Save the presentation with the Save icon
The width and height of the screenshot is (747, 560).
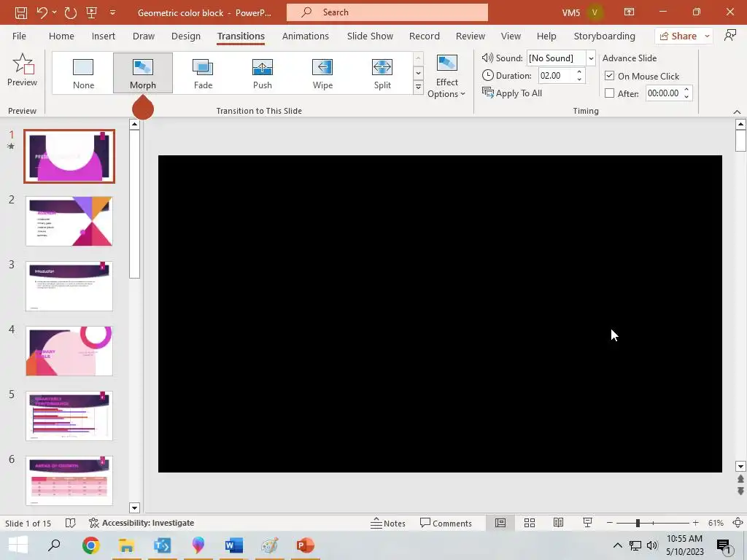pyautogui.click(x=21, y=12)
